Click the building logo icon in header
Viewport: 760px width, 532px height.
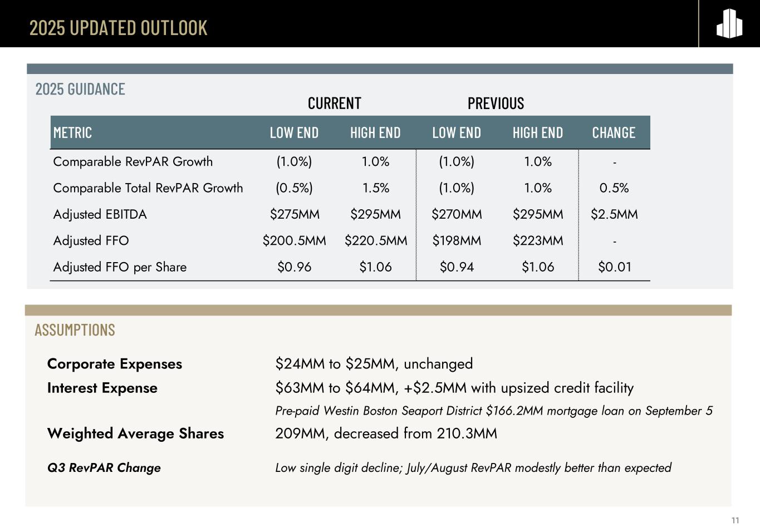729,24
